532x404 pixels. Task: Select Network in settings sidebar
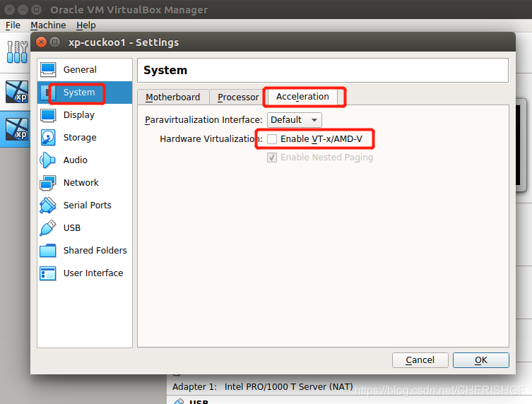tap(85, 183)
